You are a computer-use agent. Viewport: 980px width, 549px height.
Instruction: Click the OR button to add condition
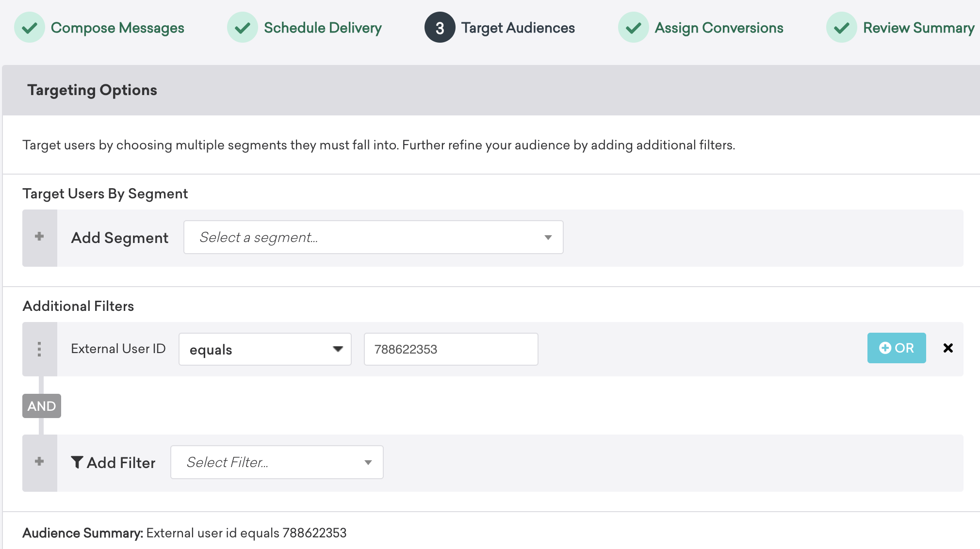(x=896, y=348)
